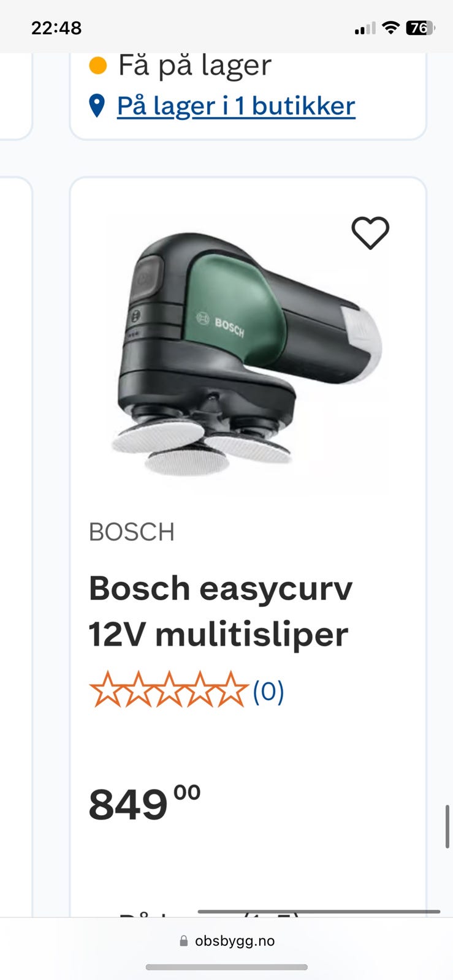453x980 pixels.
Task: Select the third rating star
Action: pos(169,690)
